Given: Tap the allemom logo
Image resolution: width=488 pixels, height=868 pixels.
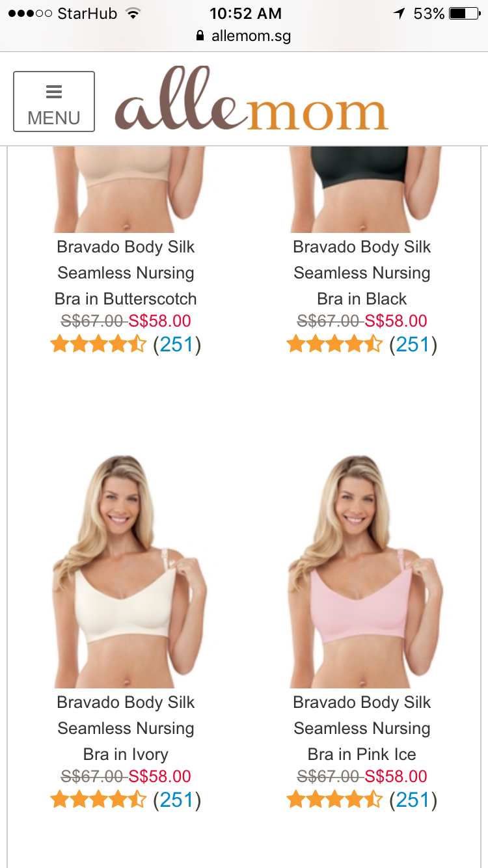Looking at the screenshot, I should [252, 100].
